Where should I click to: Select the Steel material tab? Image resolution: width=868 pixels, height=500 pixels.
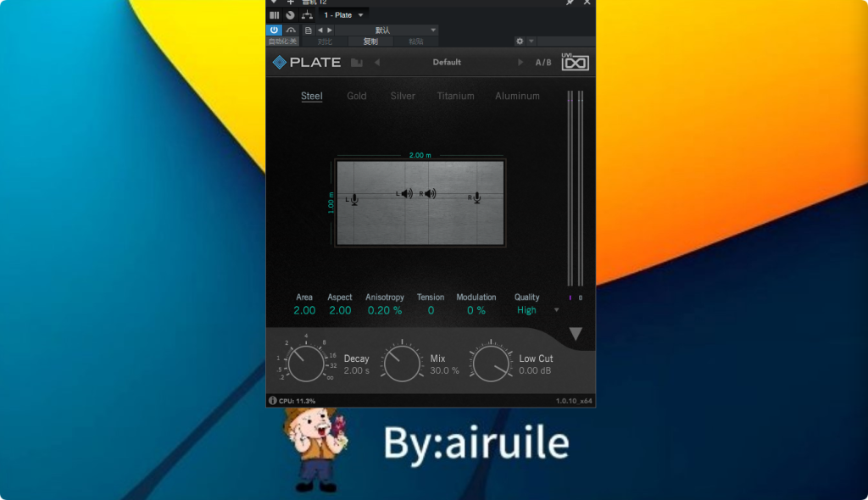click(x=312, y=96)
